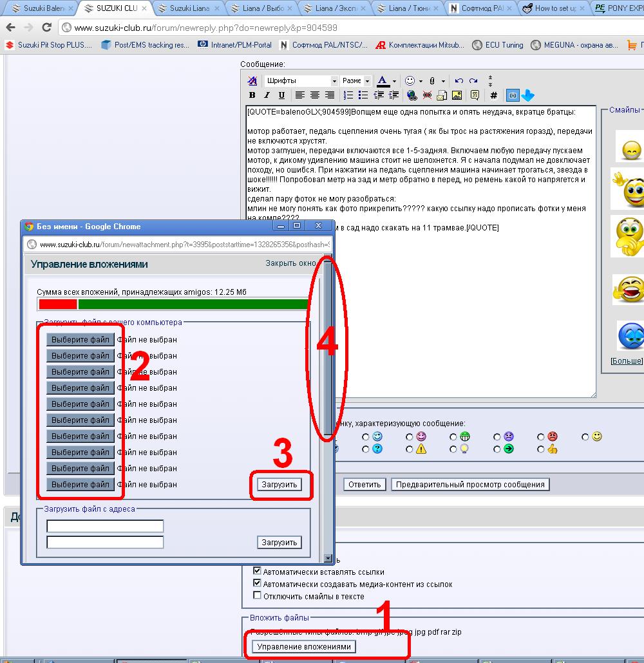Click the 'Закрыть окно' link
Screen dimensions: 644x663
pos(290,263)
